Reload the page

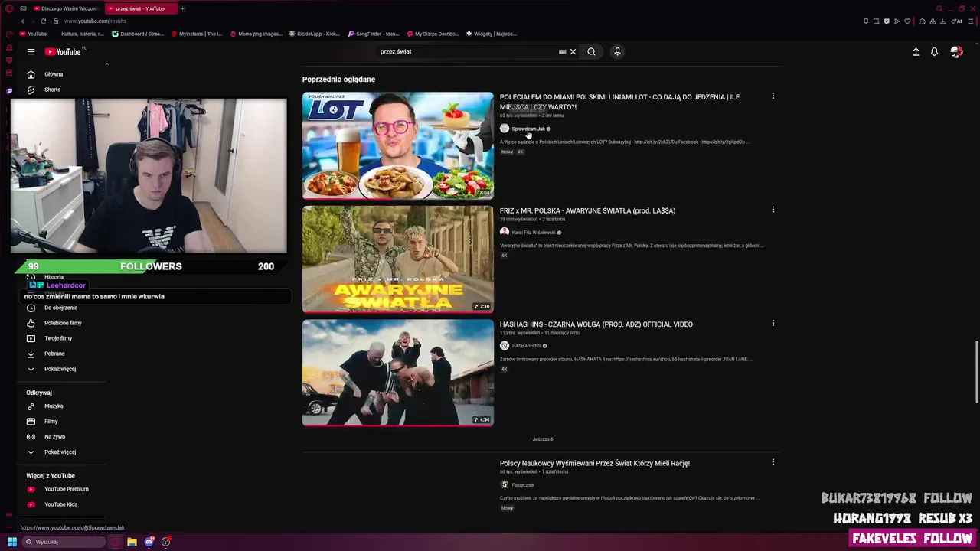[x=43, y=21]
